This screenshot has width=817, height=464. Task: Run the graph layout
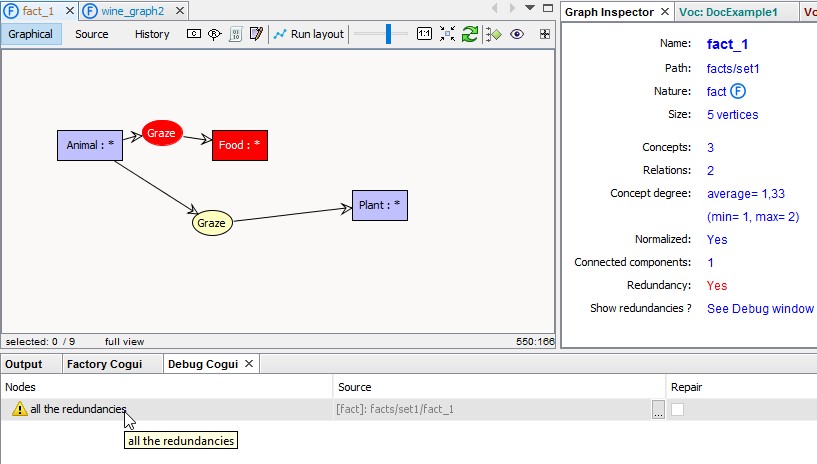coord(309,34)
